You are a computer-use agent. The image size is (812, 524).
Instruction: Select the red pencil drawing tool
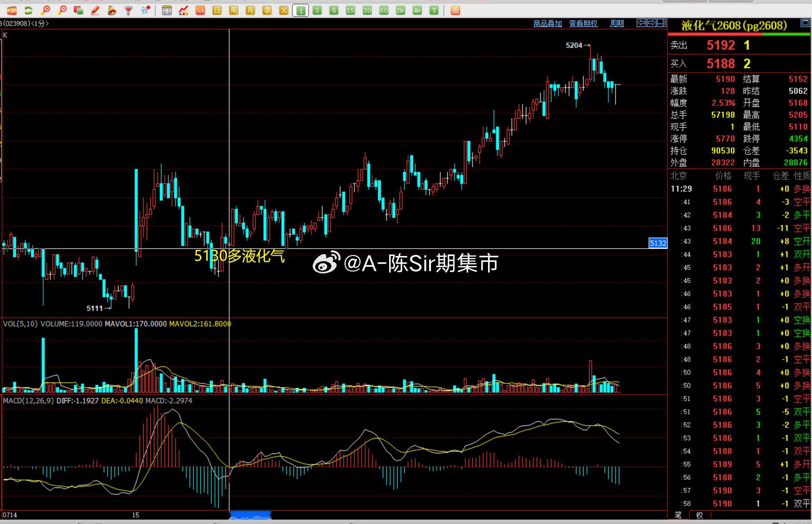pyautogui.click(x=95, y=10)
